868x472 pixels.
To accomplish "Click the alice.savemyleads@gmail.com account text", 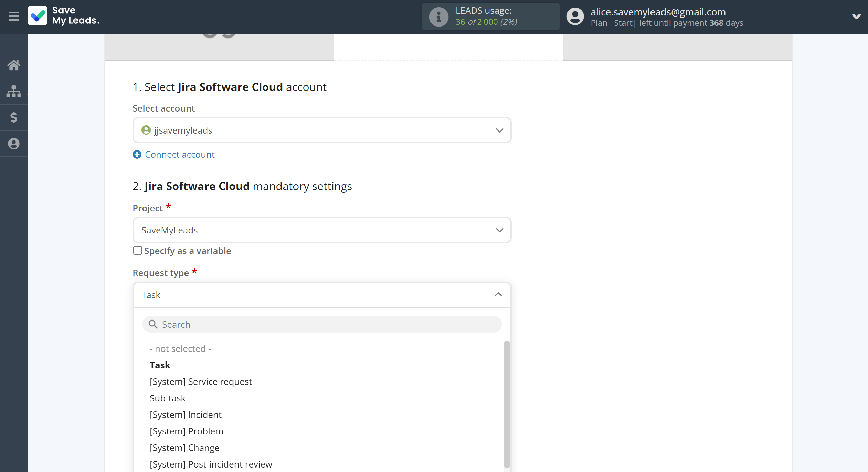I will point(658,12).
